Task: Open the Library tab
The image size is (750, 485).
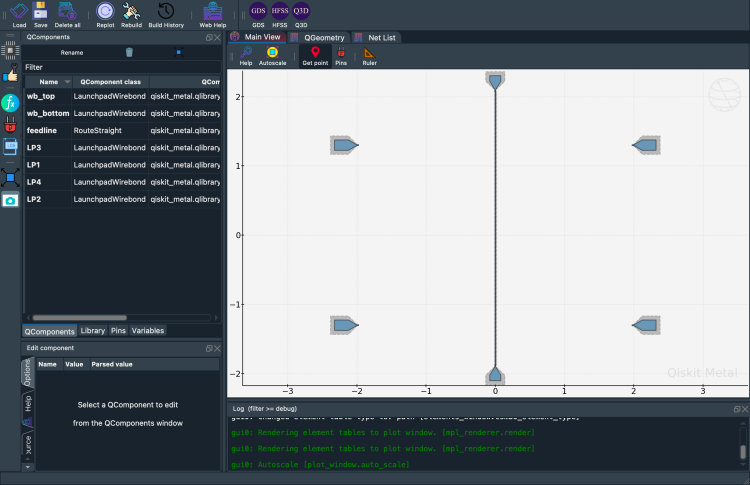Action: 93,331
